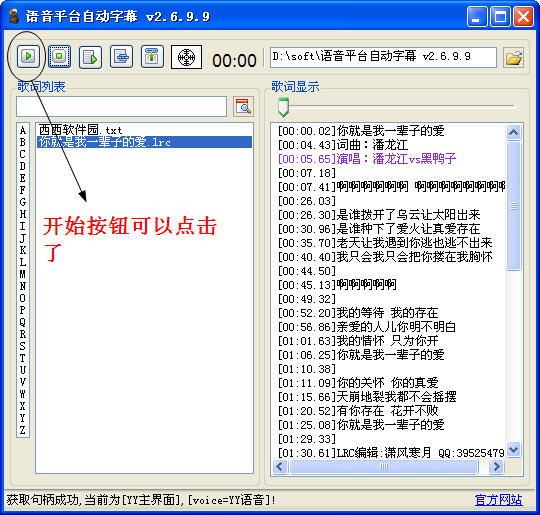The width and height of the screenshot is (540, 515).
Task: Filter lyrics list by letter K
Action: point(23,250)
